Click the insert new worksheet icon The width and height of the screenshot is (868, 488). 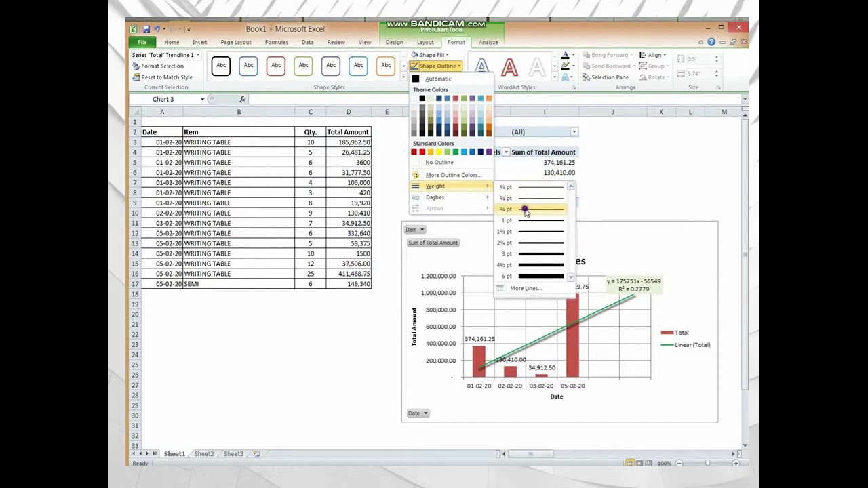256,454
